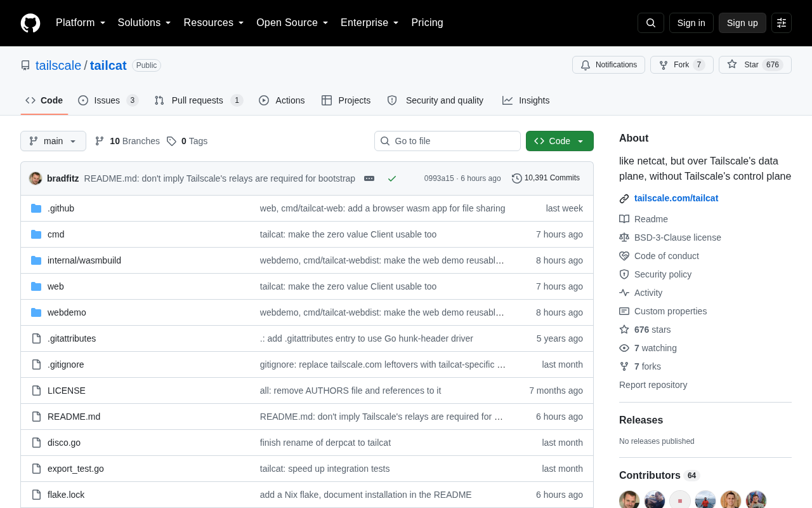
Task: Click the commit history clock icon
Action: [x=517, y=178]
